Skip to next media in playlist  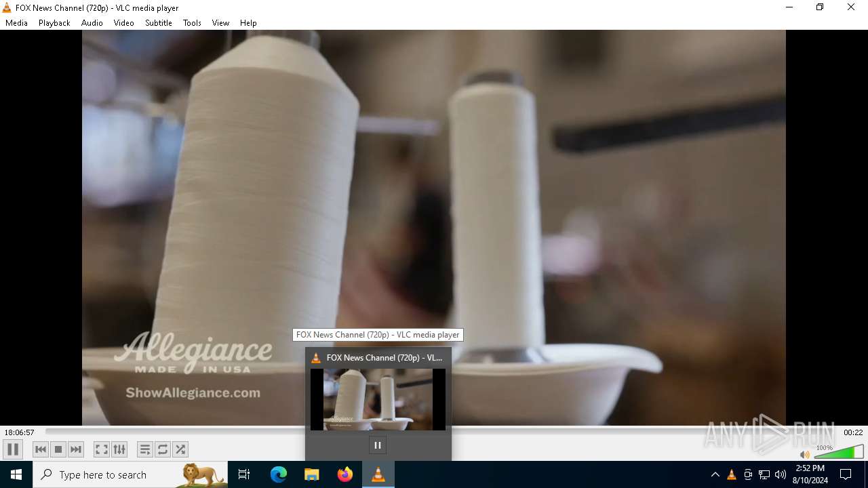pos(76,449)
